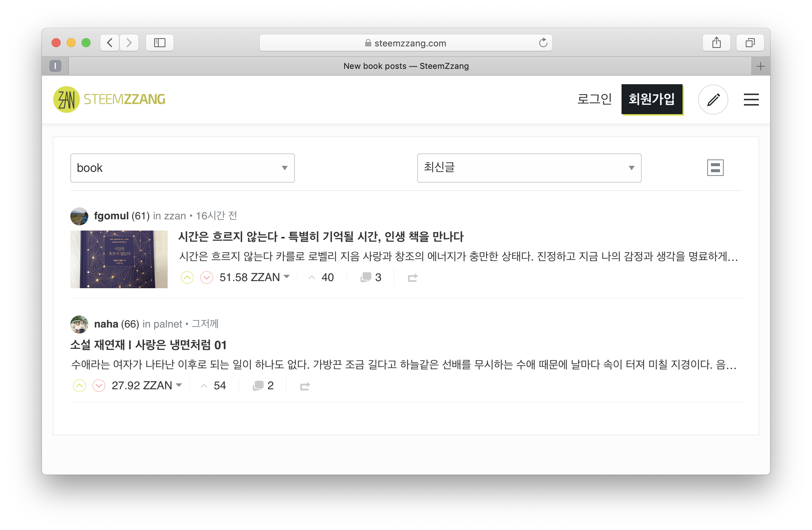
Task: Downvote the fgomul book post
Action: (207, 277)
